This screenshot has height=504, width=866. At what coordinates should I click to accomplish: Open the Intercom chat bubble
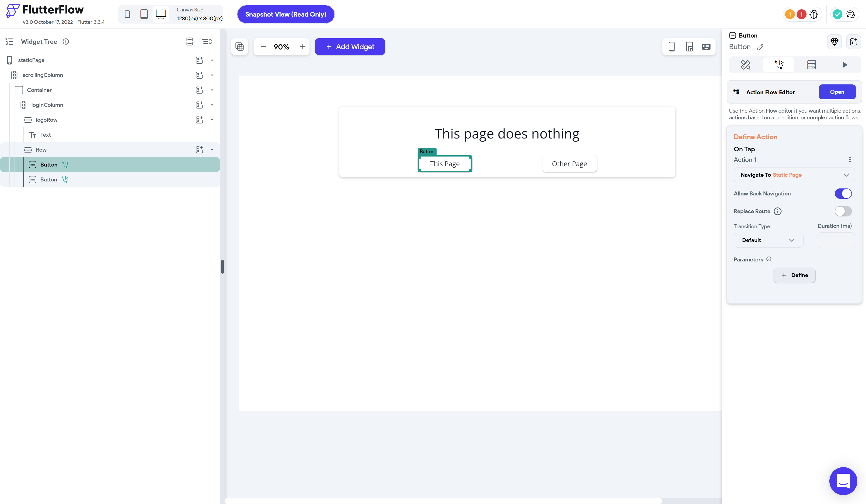tap(843, 481)
